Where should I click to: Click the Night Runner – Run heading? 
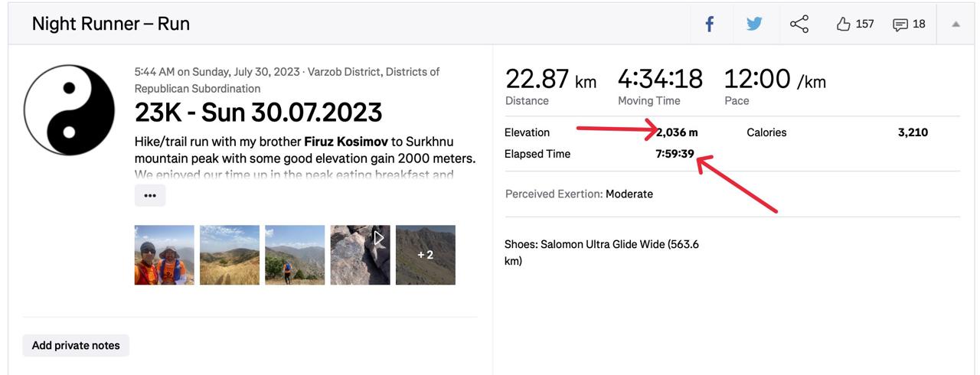[x=111, y=24]
